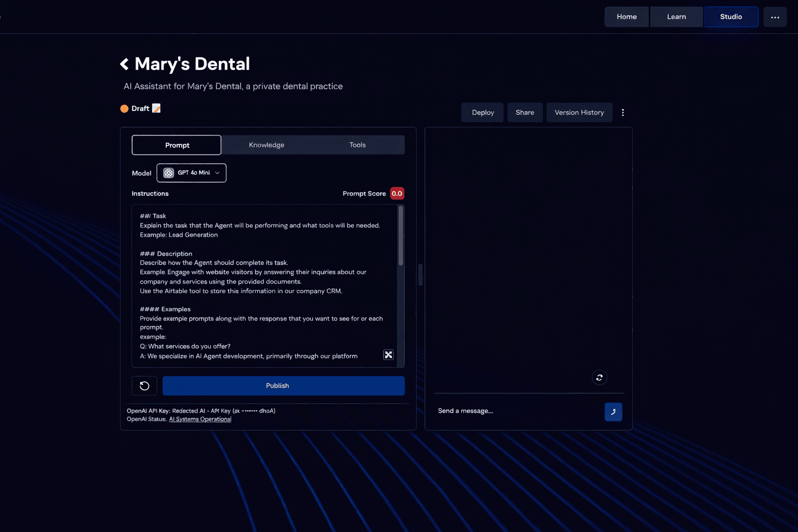Click the expand icon in the instructions box
The height and width of the screenshot is (532, 798).
388,355
